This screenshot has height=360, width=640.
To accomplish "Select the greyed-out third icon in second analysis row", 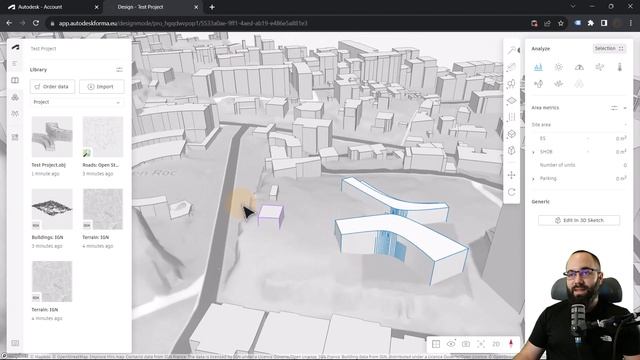I will point(579,84).
